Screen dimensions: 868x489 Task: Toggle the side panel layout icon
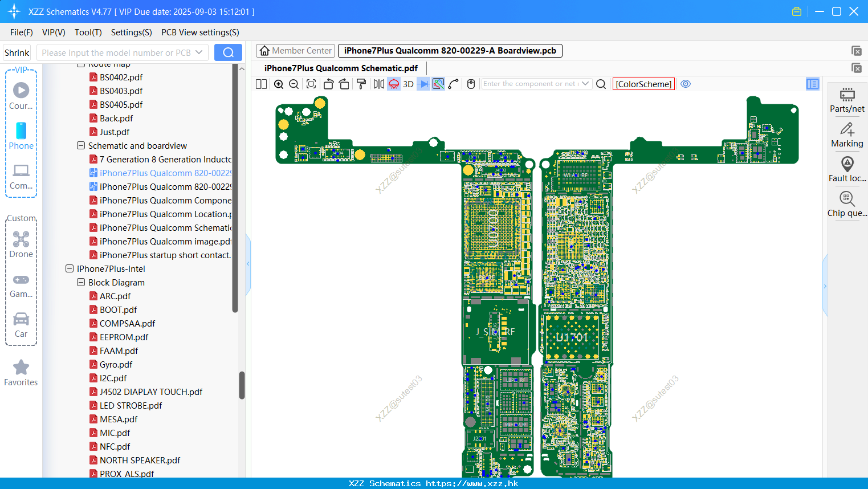pyautogui.click(x=813, y=84)
